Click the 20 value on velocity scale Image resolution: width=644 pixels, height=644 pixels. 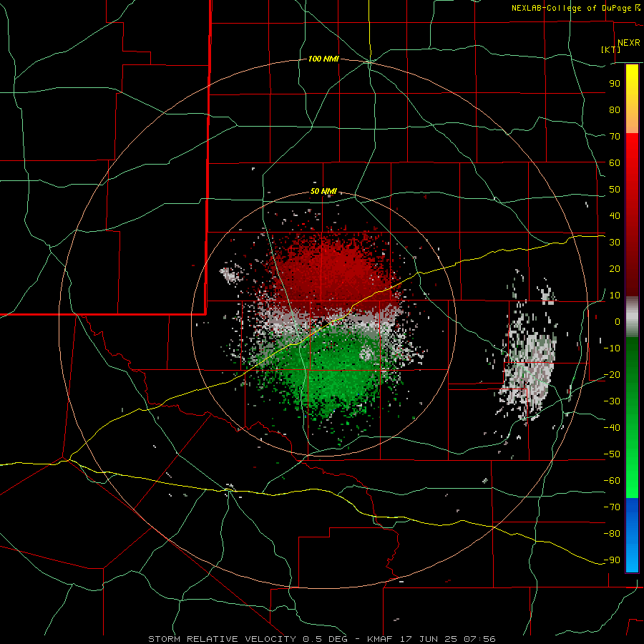[615, 268]
